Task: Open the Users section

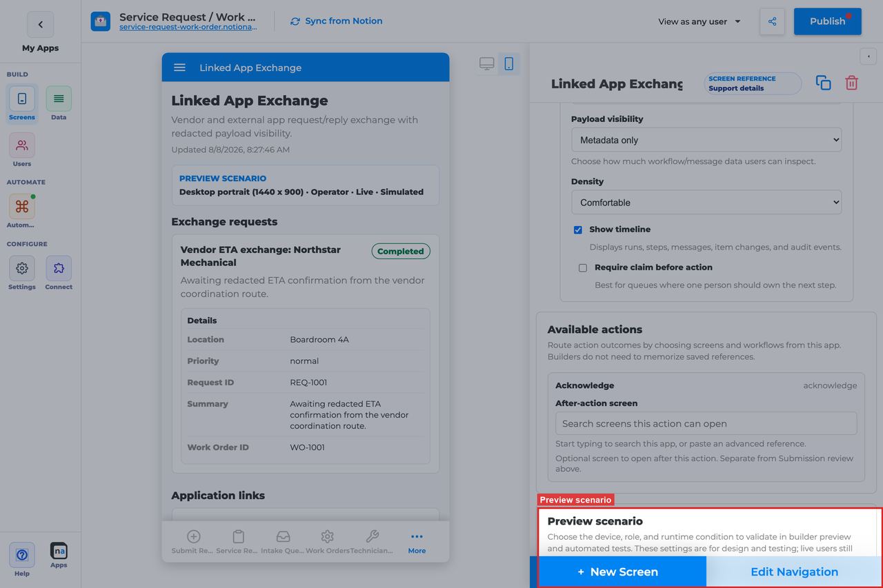Action: click(x=22, y=150)
